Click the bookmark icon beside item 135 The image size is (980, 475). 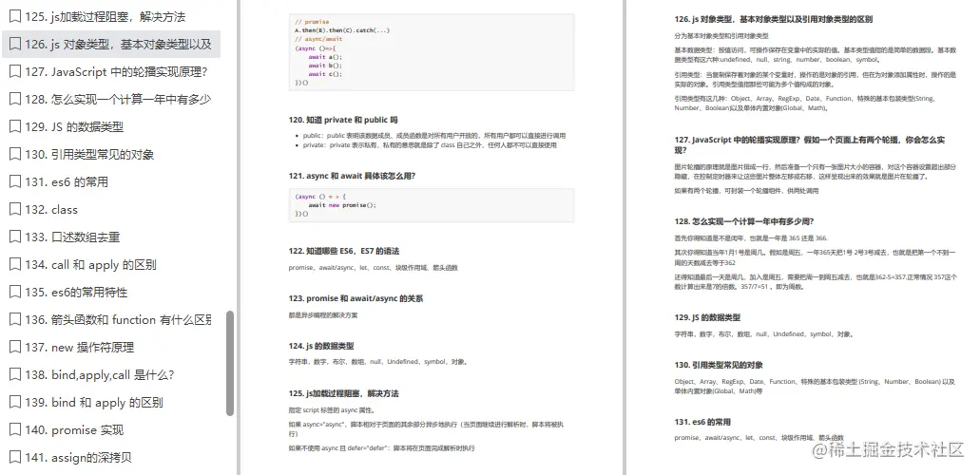click(x=15, y=292)
